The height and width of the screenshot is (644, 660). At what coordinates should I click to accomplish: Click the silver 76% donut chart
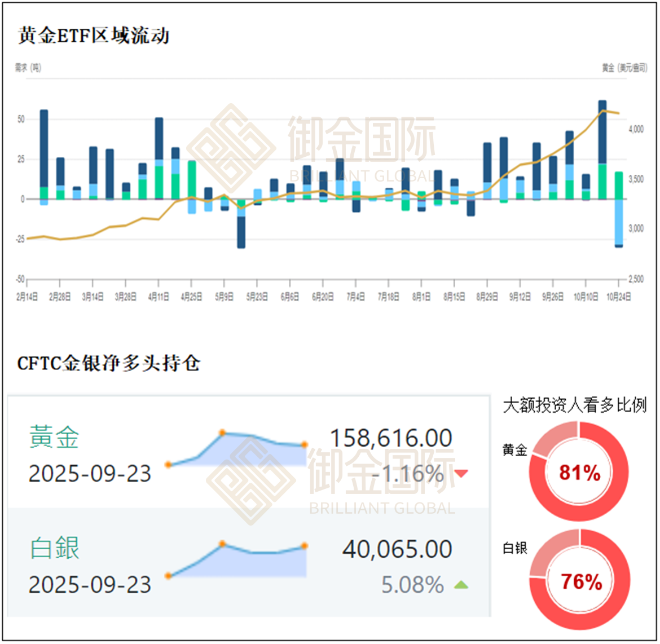pyautogui.click(x=580, y=580)
